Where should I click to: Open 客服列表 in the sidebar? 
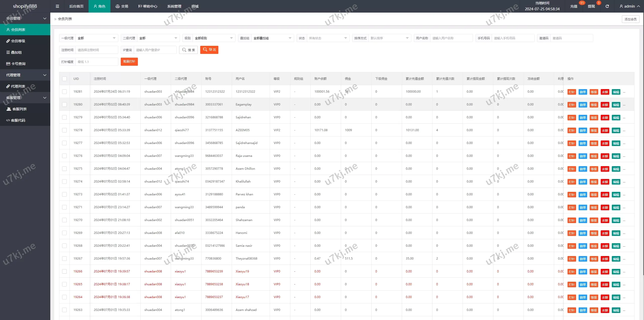pyautogui.click(x=19, y=109)
